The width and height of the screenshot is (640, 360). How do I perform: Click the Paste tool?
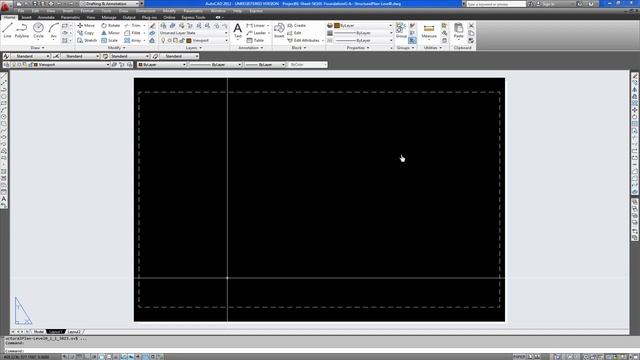pyautogui.click(x=459, y=31)
